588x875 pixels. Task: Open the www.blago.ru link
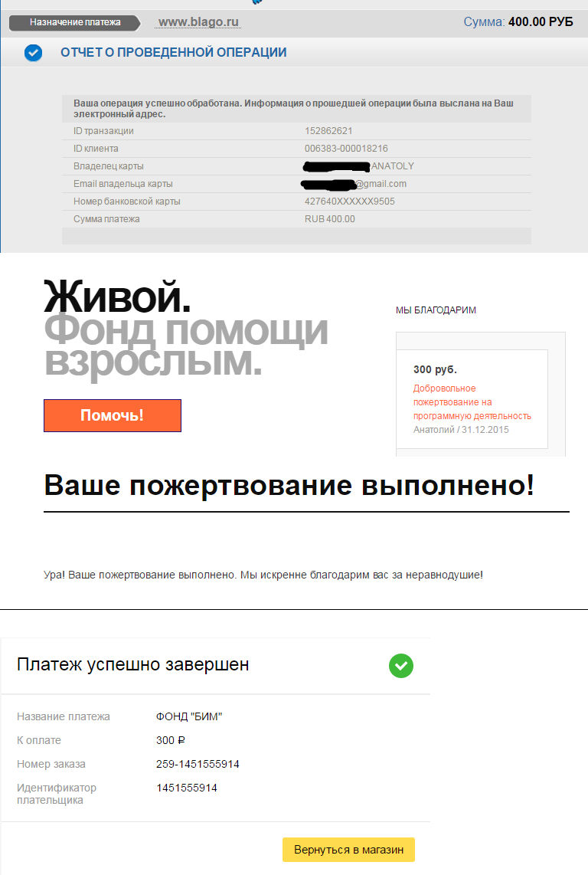pos(198,22)
